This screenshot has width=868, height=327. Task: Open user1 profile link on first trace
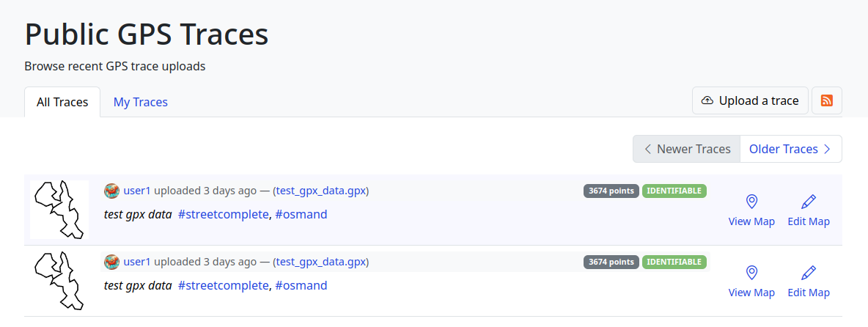coord(137,191)
